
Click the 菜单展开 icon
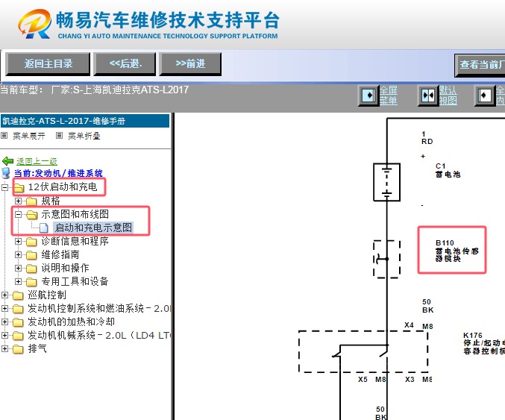pyautogui.click(x=4, y=136)
